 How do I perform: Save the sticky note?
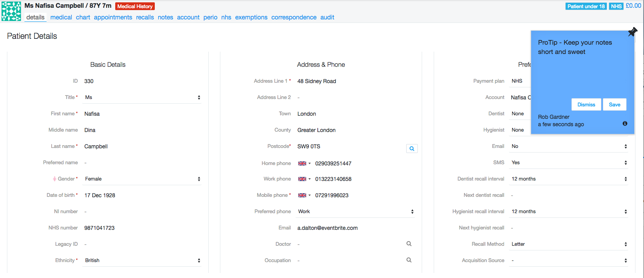(x=614, y=104)
